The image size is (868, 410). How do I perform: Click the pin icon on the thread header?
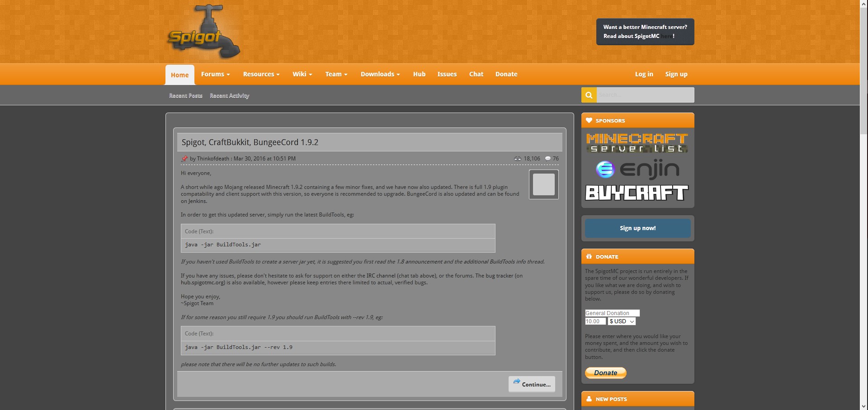click(x=184, y=159)
